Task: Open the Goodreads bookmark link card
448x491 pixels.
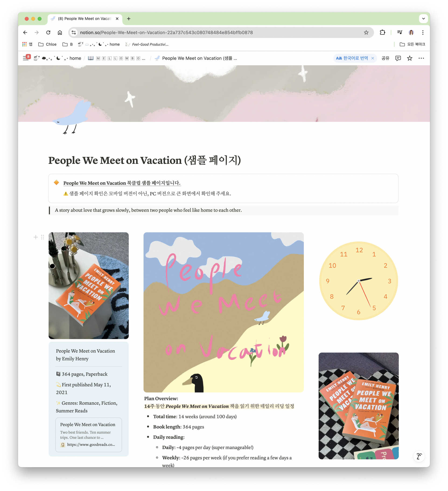Action: point(88,435)
